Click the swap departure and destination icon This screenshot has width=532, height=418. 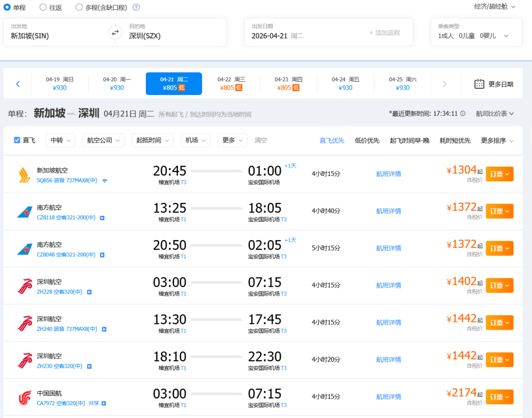115,33
